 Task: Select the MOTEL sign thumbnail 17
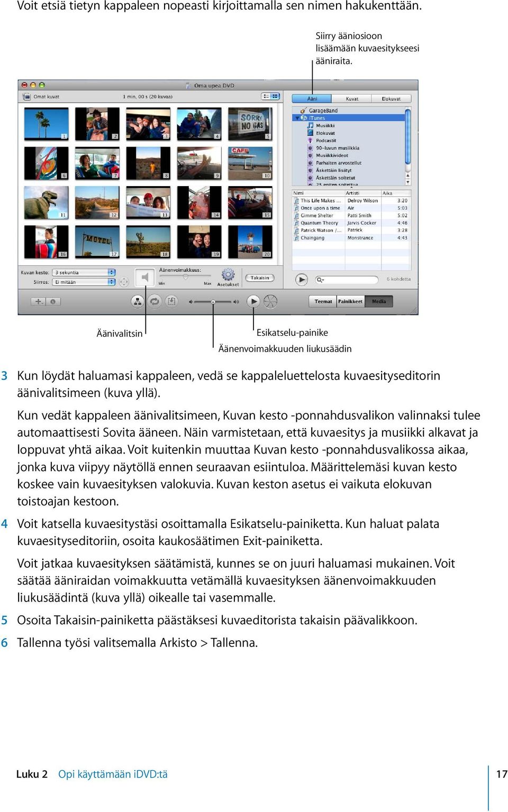tap(97, 242)
